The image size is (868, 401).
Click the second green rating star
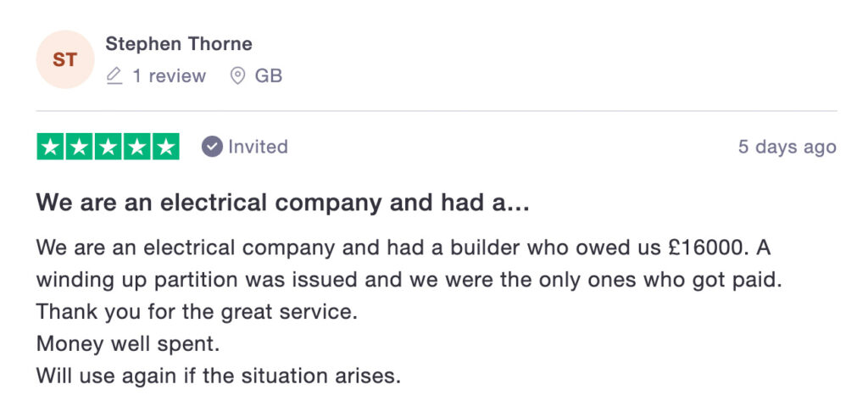(x=80, y=147)
